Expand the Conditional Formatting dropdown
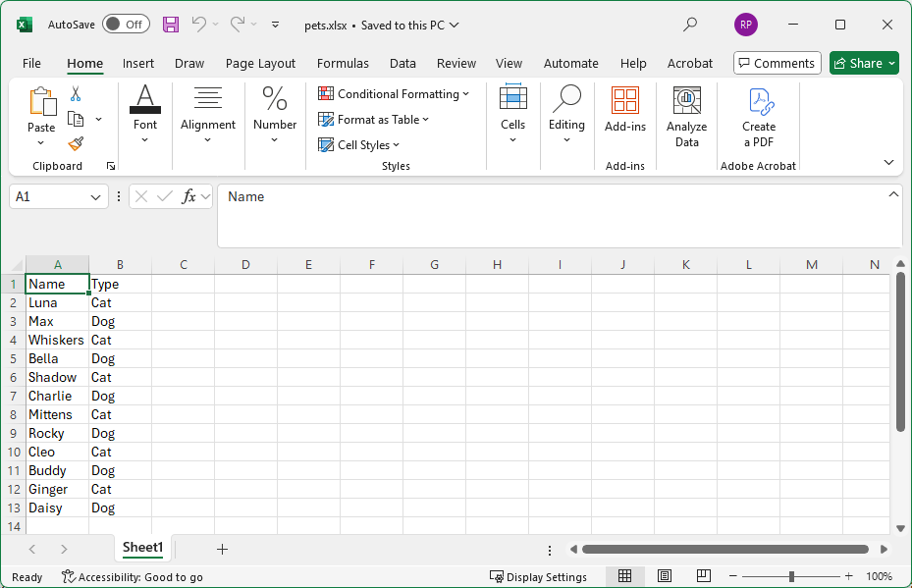 466,94
